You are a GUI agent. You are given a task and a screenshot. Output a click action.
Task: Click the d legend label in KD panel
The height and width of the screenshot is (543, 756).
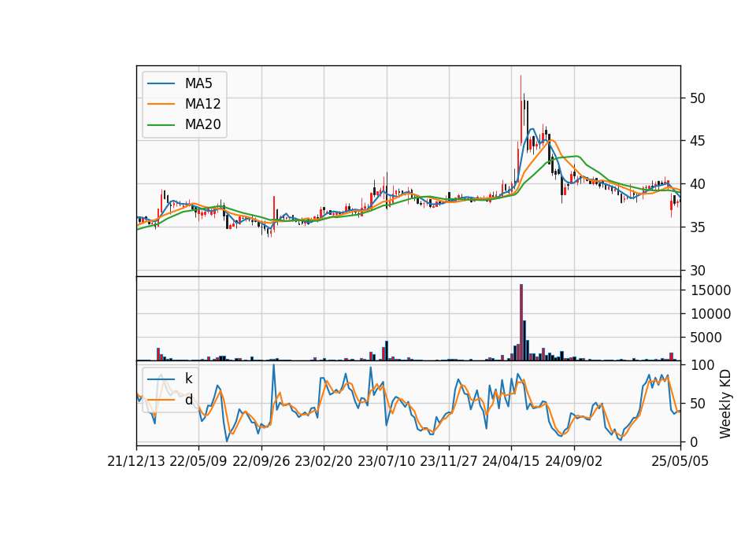(x=189, y=400)
